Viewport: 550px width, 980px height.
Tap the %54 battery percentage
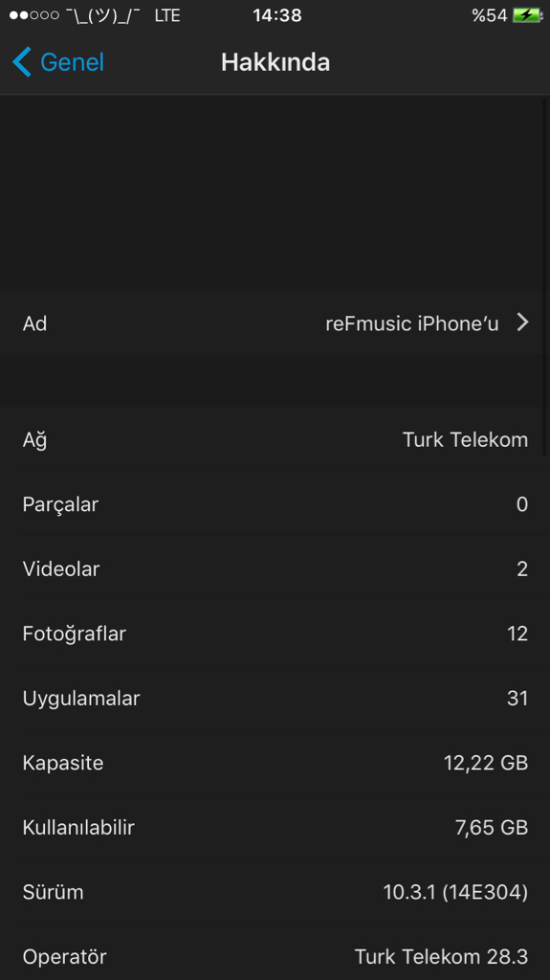[490, 15]
